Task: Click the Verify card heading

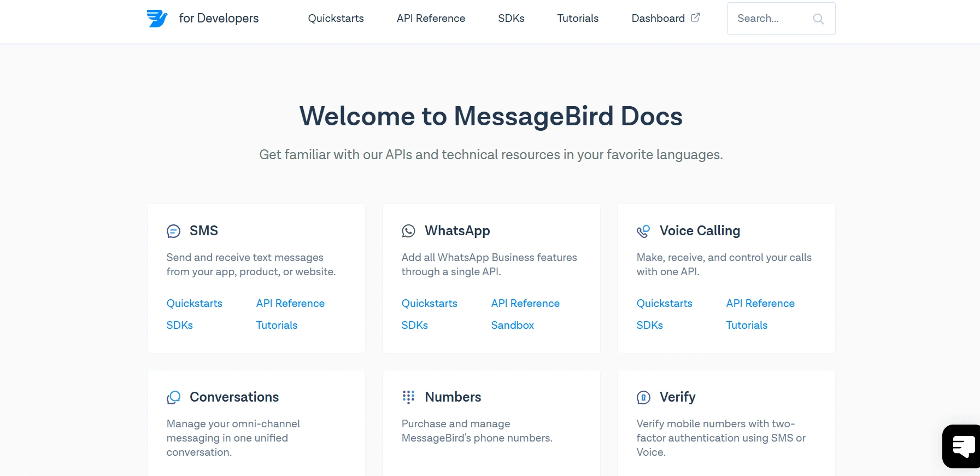Action: coord(677,397)
